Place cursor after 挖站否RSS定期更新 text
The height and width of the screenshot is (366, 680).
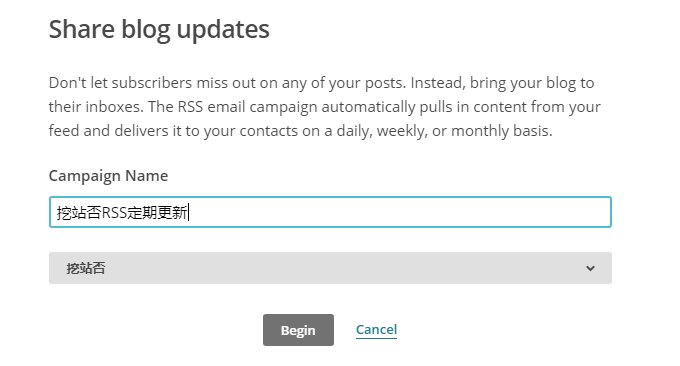click(x=189, y=212)
